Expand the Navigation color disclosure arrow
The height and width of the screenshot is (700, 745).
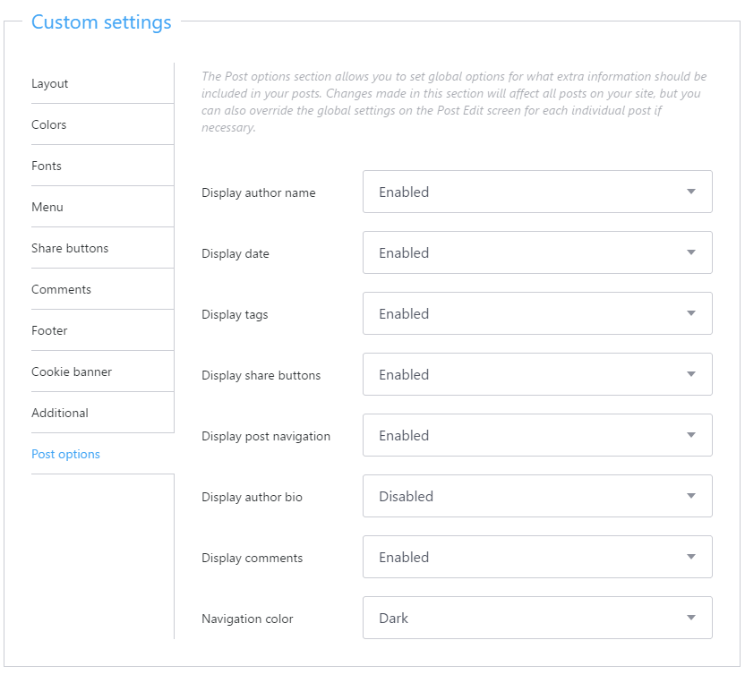point(690,618)
